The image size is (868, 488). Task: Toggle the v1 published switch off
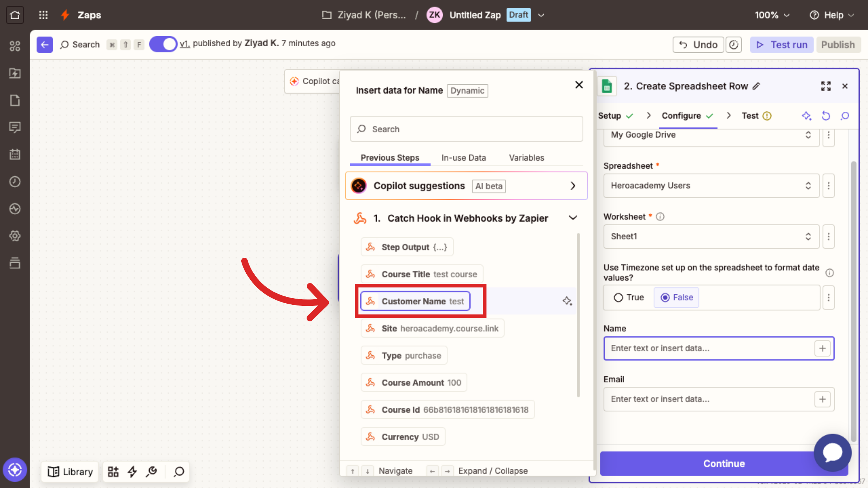(x=163, y=44)
